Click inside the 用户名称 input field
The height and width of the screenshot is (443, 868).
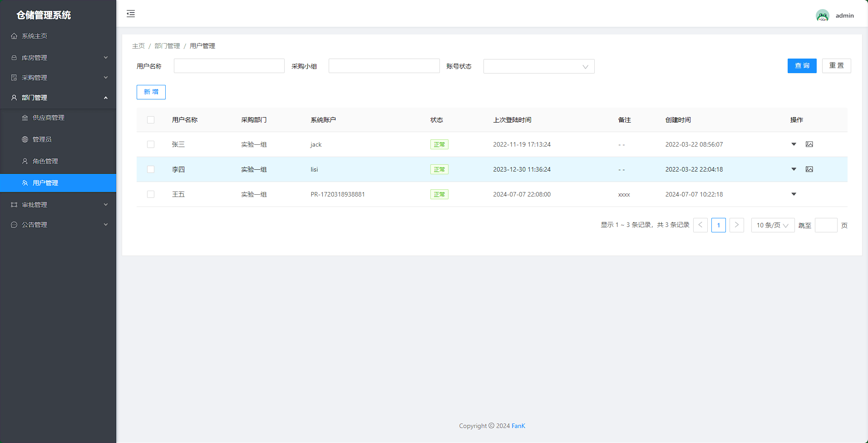click(x=229, y=65)
